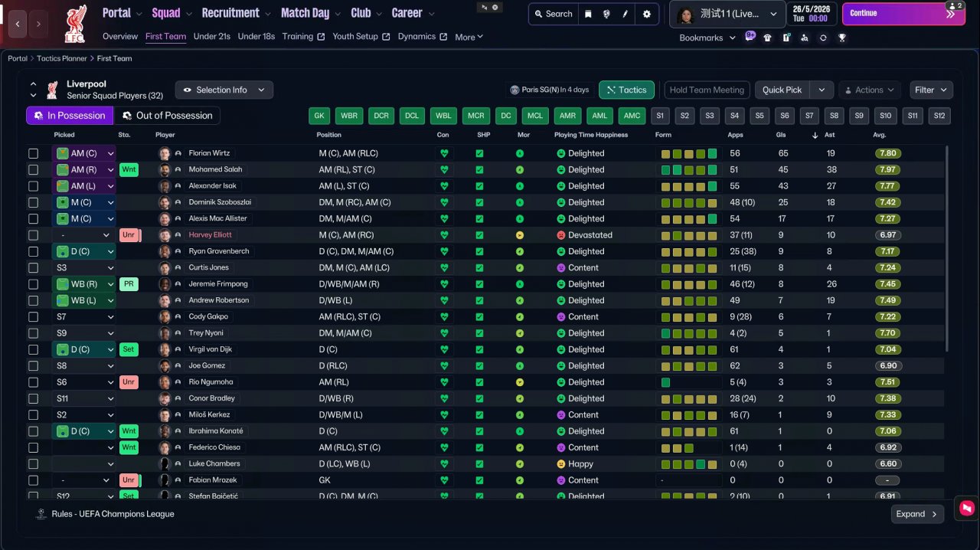The height and width of the screenshot is (550, 980).
Task: Open settings gear in top toolbar
Action: (x=647, y=14)
